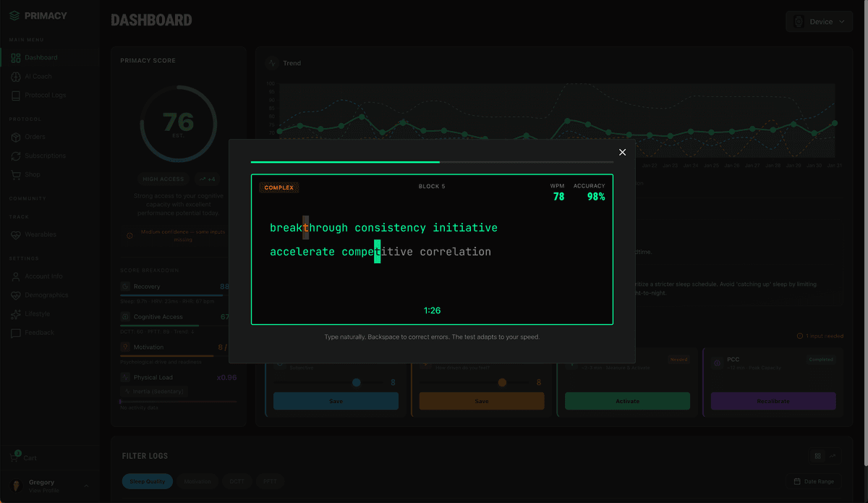868x503 pixels.
Task: Click the Inertia (Sedentary) tag
Action: pos(153,392)
